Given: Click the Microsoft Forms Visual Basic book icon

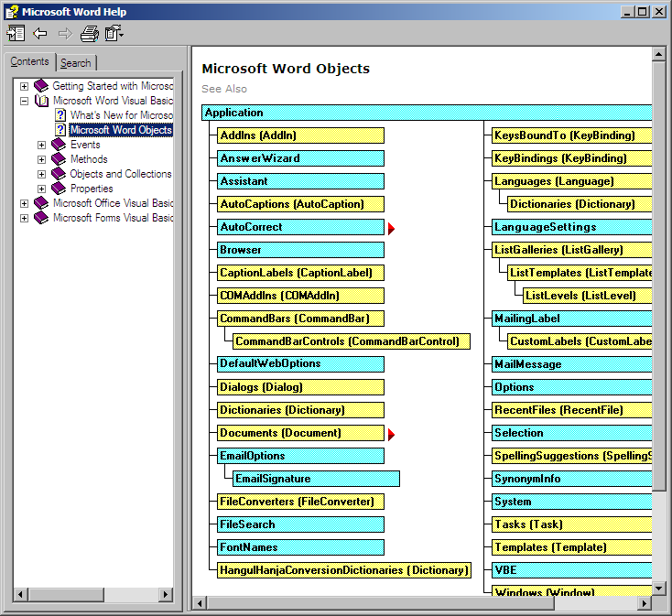Looking at the screenshot, I should 41,218.
